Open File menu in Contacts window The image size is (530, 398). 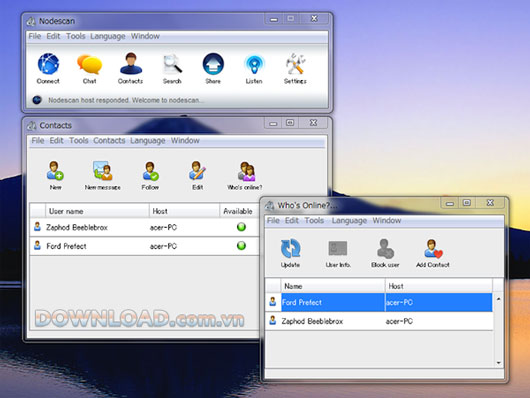pyautogui.click(x=38, y=140)
